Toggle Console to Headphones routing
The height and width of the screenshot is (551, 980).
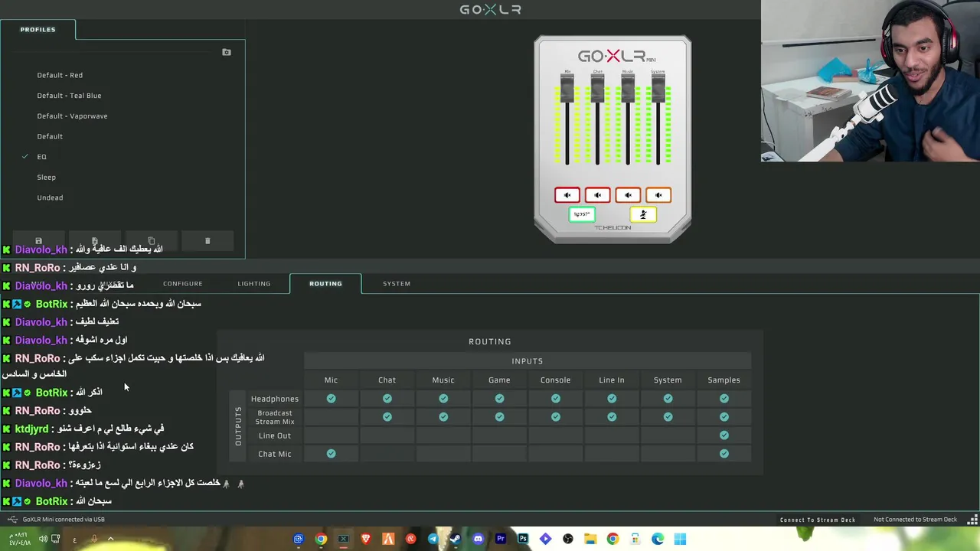tap(556, 399)
